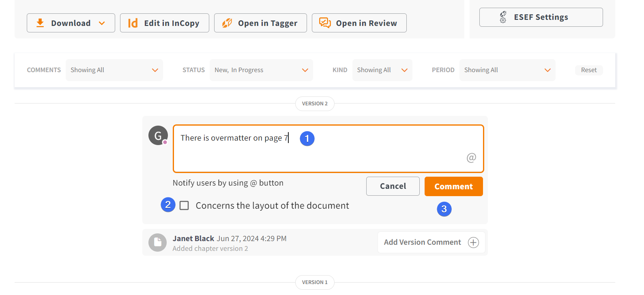The width and height of the screenshot is (644, 295).
Task: Open the Status filter dropdown
Action: click(261, 70)
